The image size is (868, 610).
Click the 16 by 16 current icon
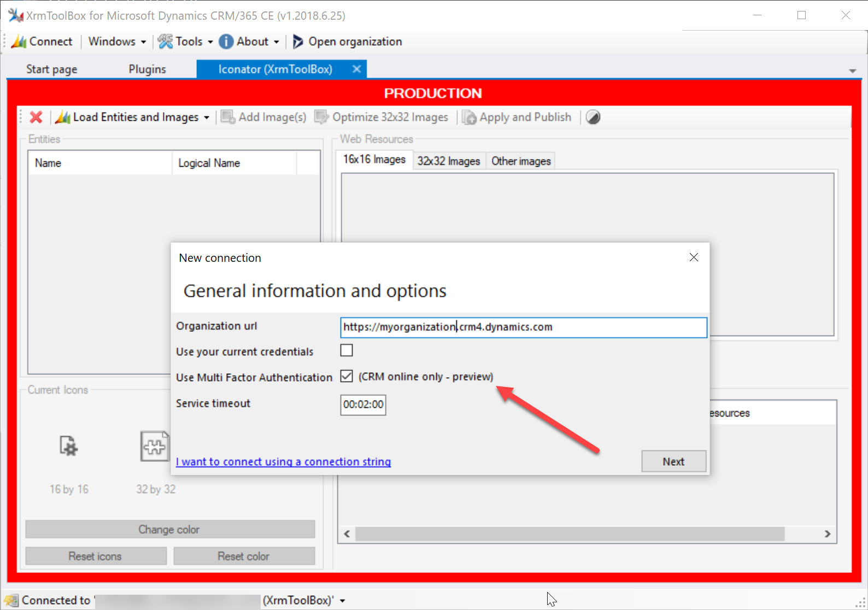(x=68, y=446)
